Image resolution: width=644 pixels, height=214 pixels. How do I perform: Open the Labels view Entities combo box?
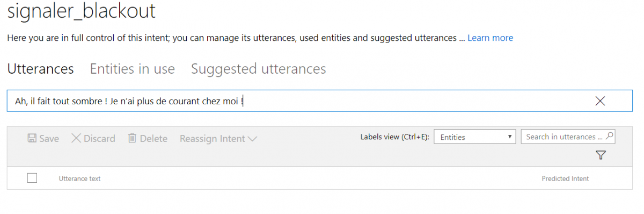coord(474,137)
